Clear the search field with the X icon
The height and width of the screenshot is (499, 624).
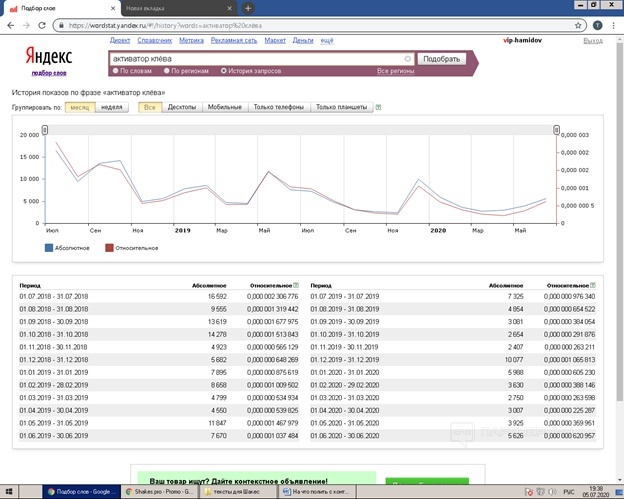point(407,59)
